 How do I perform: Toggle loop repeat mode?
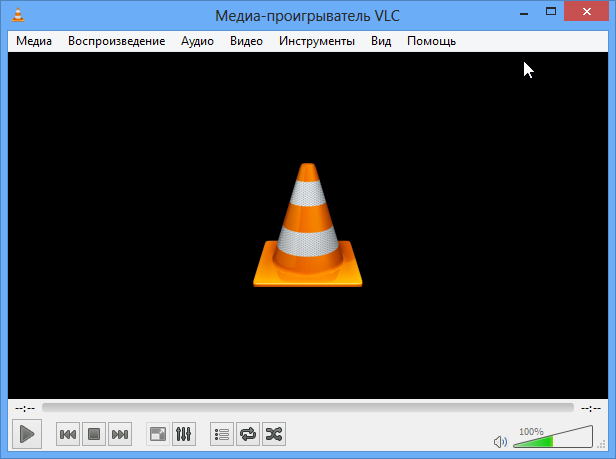pos(248,434)
